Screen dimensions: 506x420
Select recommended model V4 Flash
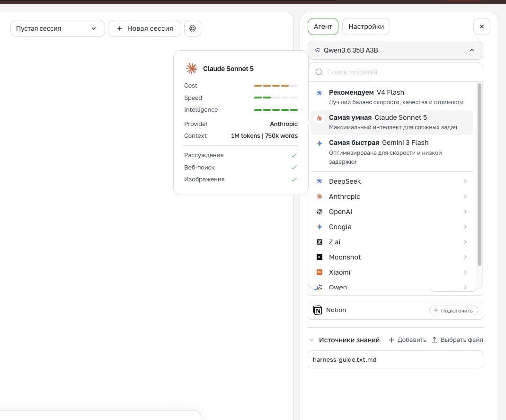coord(392,97)
